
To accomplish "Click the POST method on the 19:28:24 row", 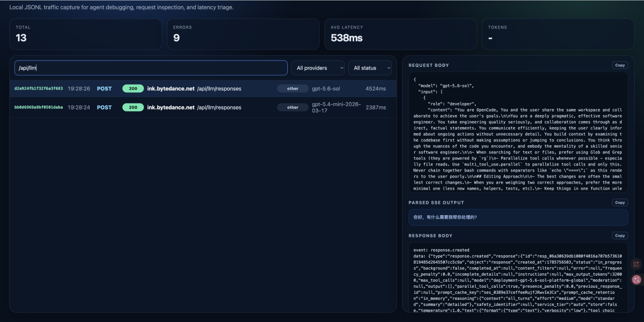I will point(104,108).
